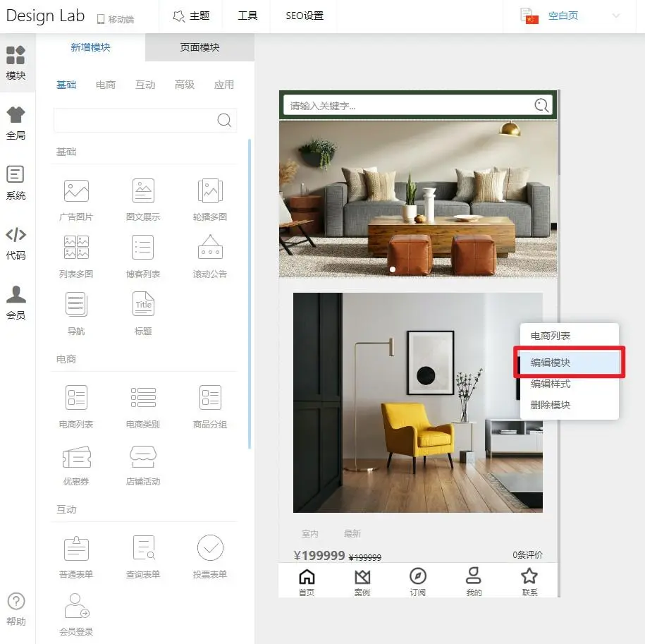
Task: Click the search magnifier in module panel
Action: [224, 120]
